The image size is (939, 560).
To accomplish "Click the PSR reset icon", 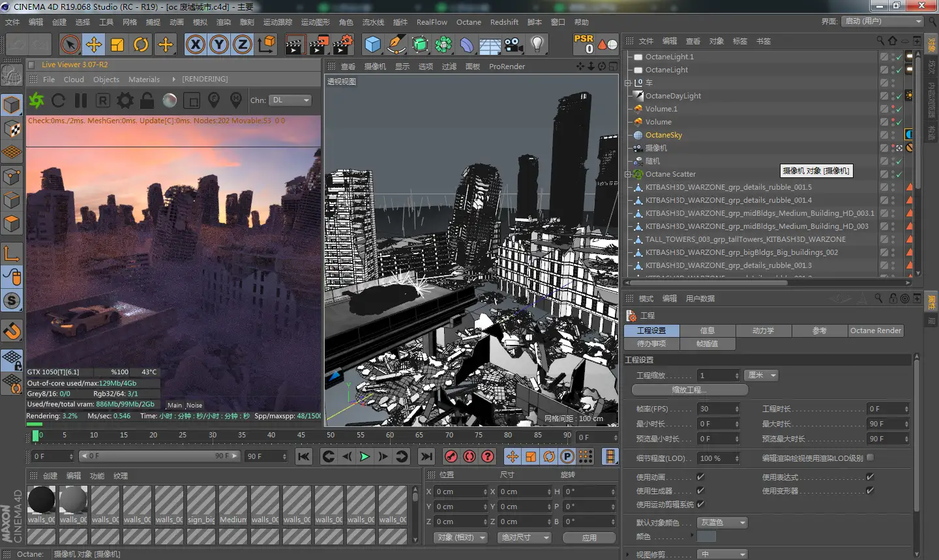I will [584, 44].
